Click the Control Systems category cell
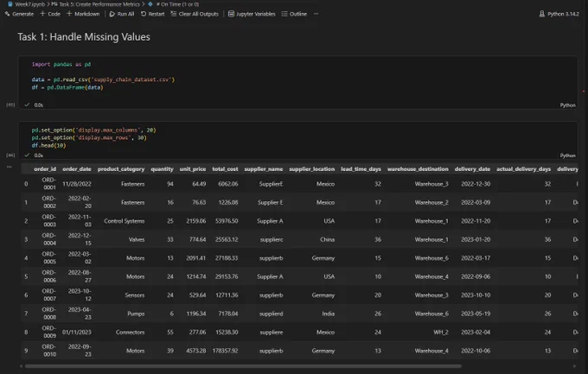The image size is (588, 374). coord(125,221)
